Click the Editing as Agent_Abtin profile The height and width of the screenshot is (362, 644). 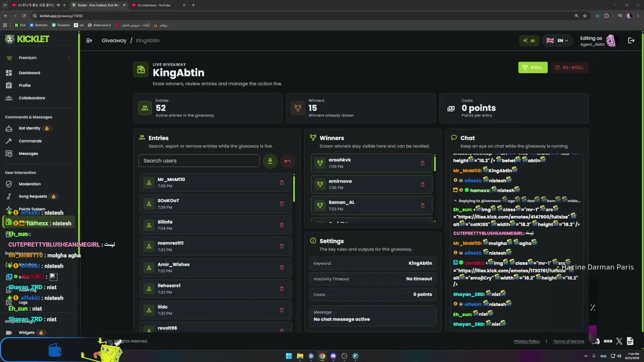(x=598, y=41)
